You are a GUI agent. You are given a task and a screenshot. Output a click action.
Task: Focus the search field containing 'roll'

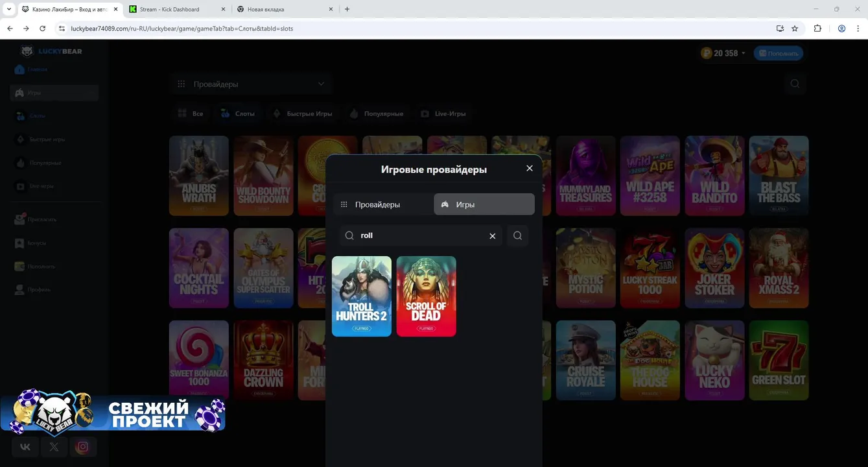coord(421,235)
